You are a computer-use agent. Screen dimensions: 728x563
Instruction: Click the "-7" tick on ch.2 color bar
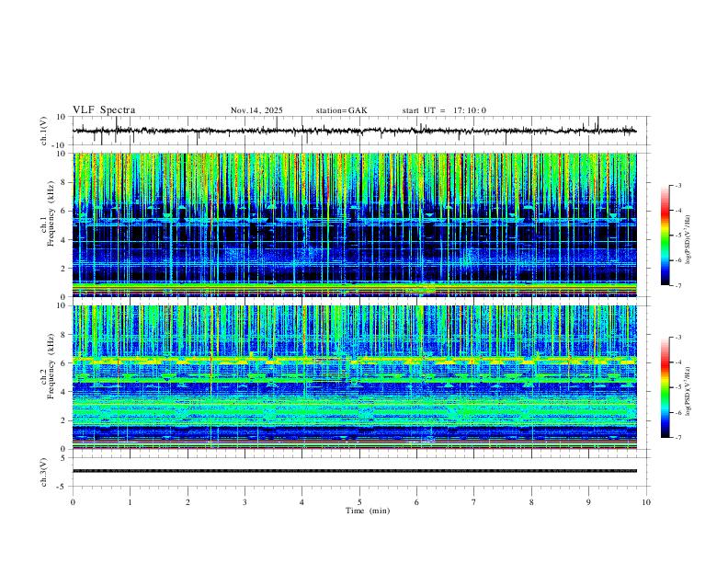tap(678, 438)
